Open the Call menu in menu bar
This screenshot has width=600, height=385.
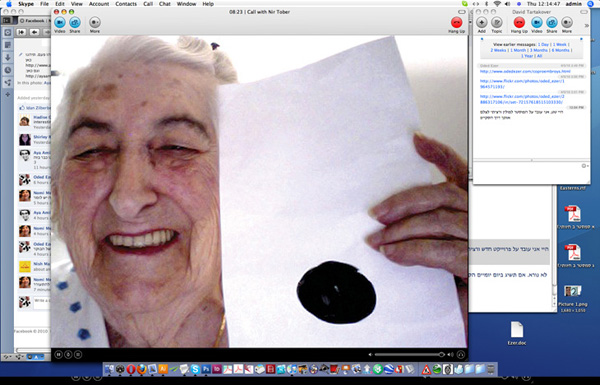[x=148, y=4]
